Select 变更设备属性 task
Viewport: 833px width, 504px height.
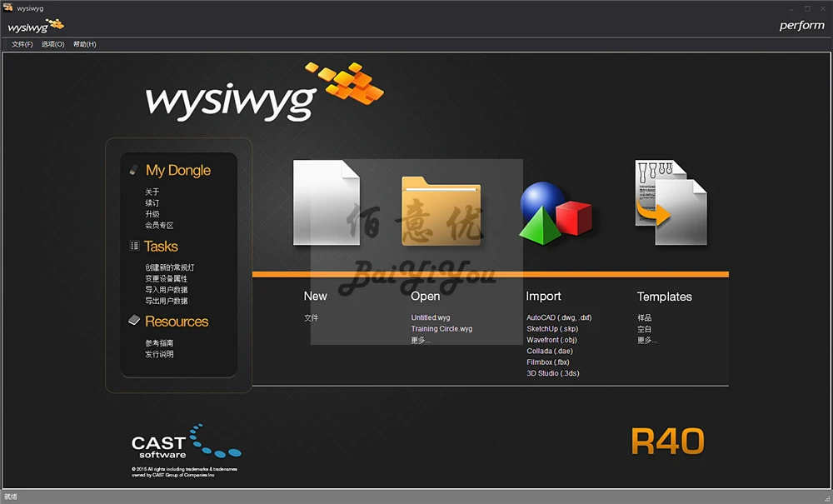166,279
